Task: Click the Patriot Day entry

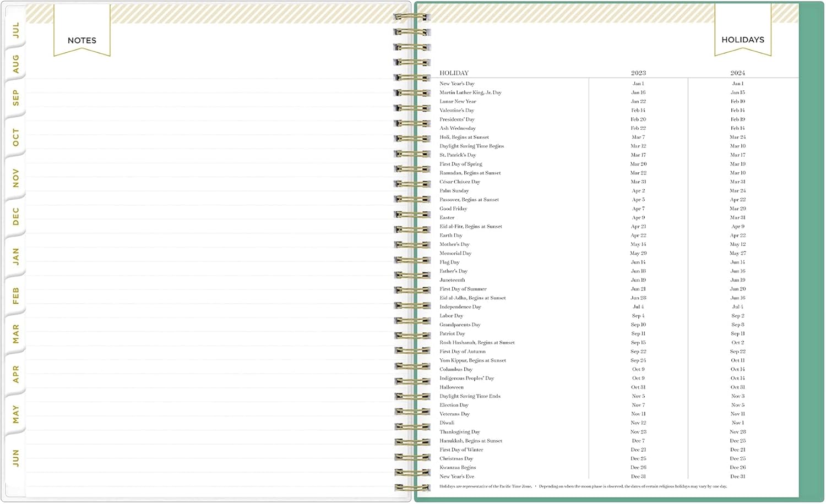Action: click(452, 333)
